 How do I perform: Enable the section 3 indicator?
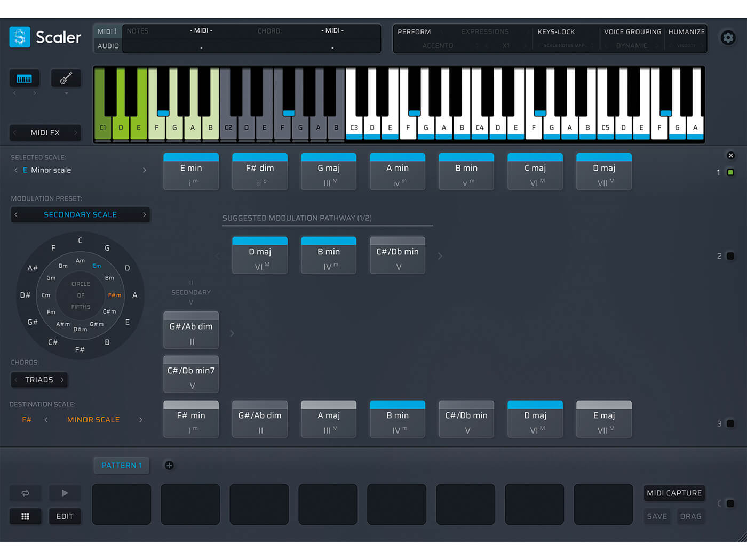click(730, 423)
